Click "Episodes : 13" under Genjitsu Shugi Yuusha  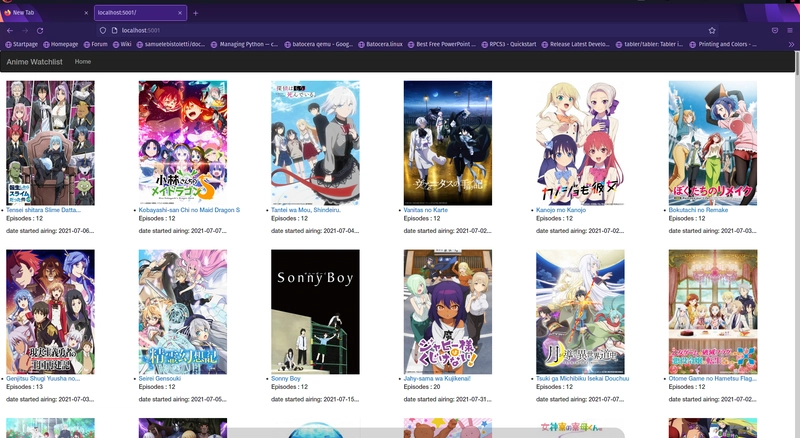tap(24, 387)
